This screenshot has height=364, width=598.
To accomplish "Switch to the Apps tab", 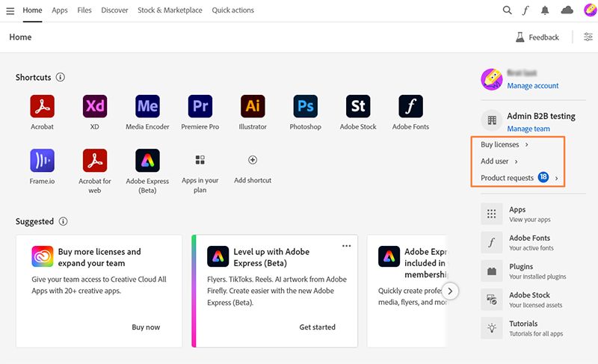I will [60, 10].
